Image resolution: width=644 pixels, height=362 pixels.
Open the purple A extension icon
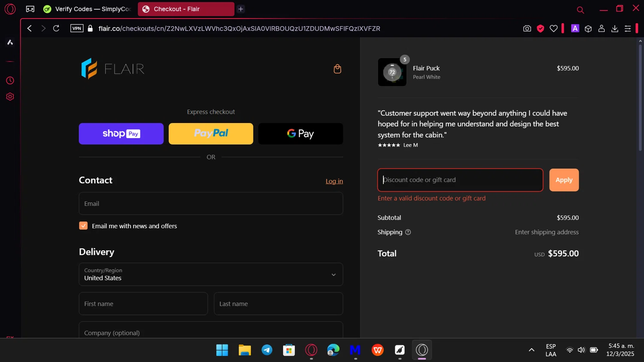coord(575,28)
